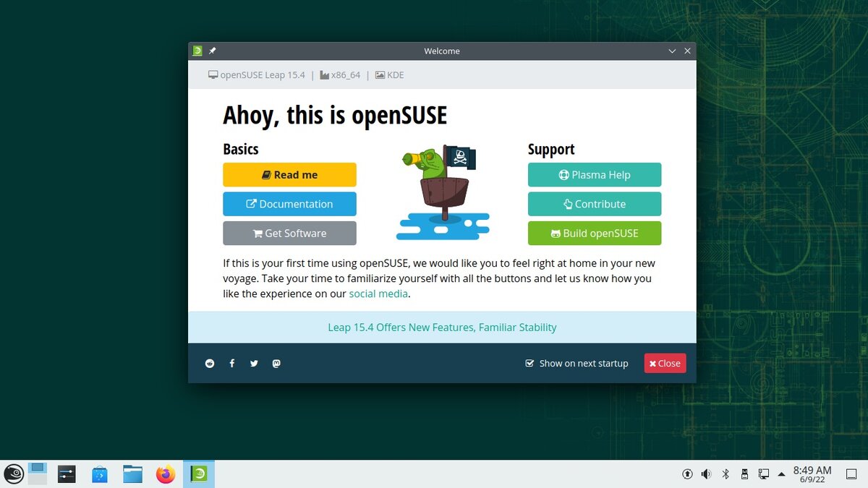Open the removable devices tray icon
The width and height of the screenshot is (868, 488).
coord(744,474)
